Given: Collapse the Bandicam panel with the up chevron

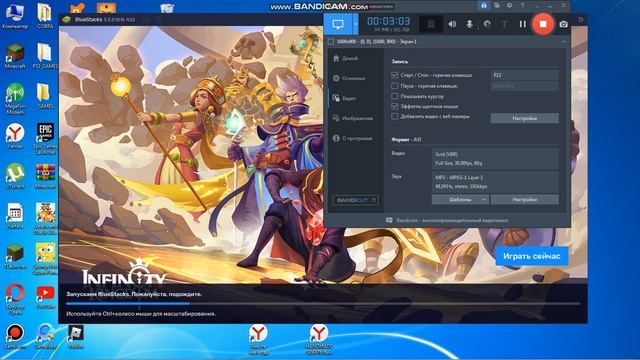Looking at the screenshot, I should pyautogui.click(x=564, y=42).
